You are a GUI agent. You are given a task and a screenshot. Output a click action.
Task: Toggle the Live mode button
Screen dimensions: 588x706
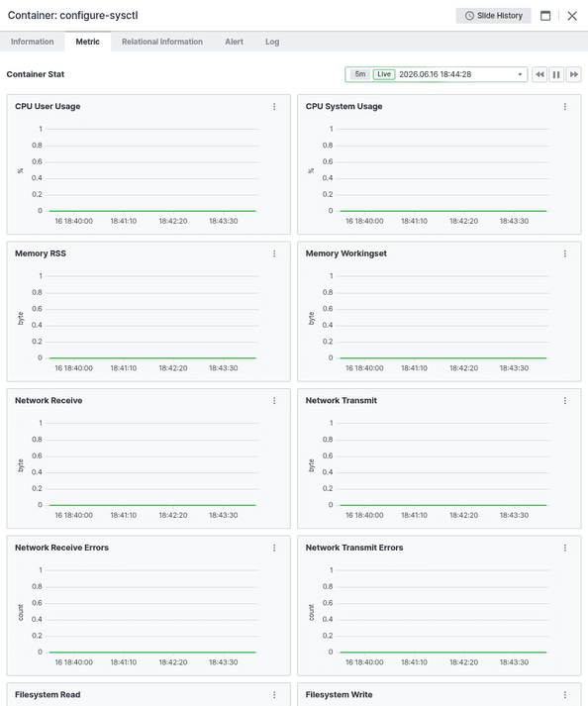[384, 74]
